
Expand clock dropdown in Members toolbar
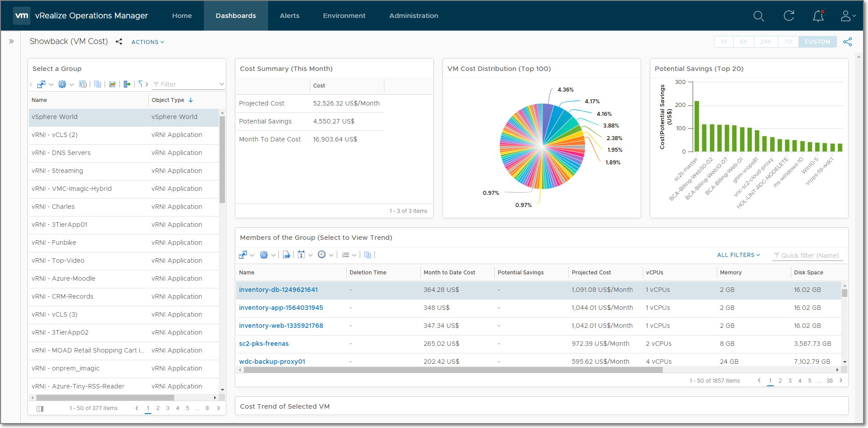click(331, 255)
